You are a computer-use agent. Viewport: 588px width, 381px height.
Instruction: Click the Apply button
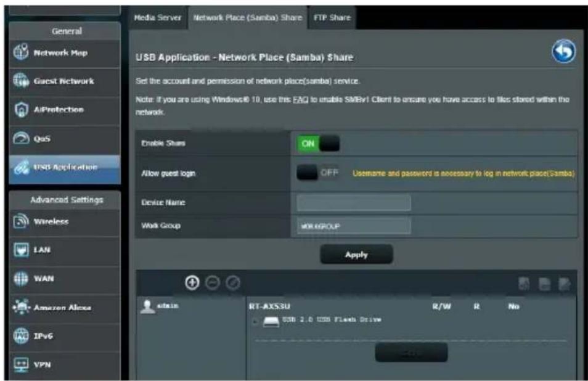coord(356,255)
